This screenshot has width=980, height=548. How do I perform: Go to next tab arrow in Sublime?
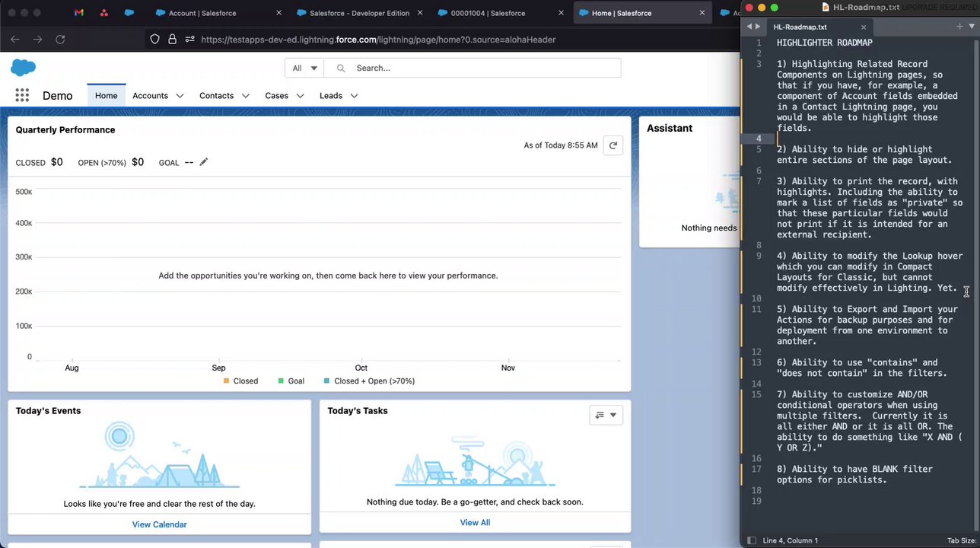758,27
